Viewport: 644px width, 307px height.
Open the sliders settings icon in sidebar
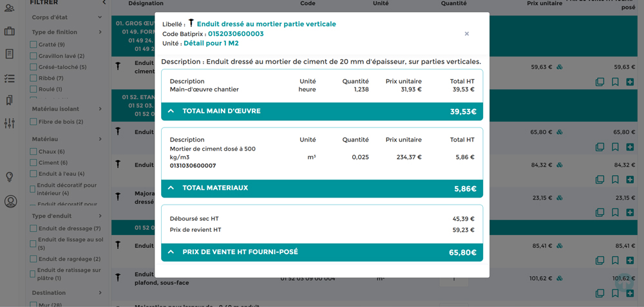pos(10,123)
